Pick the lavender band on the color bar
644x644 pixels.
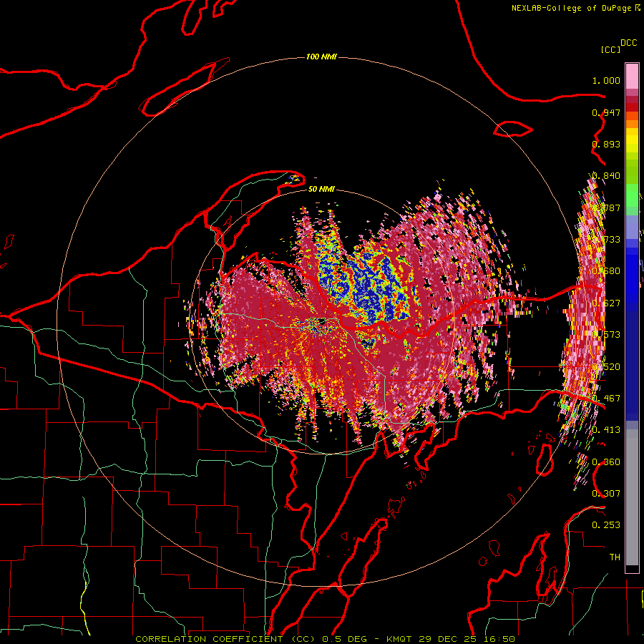(x=632, y=227)
